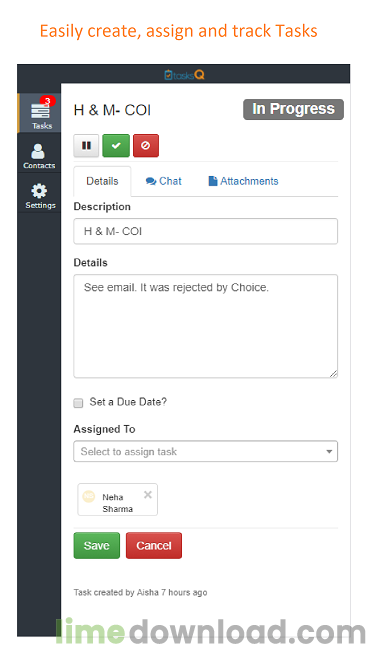The height and width of the screenshot is (663, 373).
Task: Open the Tasks sidebar section
Action: coord(39,113)
